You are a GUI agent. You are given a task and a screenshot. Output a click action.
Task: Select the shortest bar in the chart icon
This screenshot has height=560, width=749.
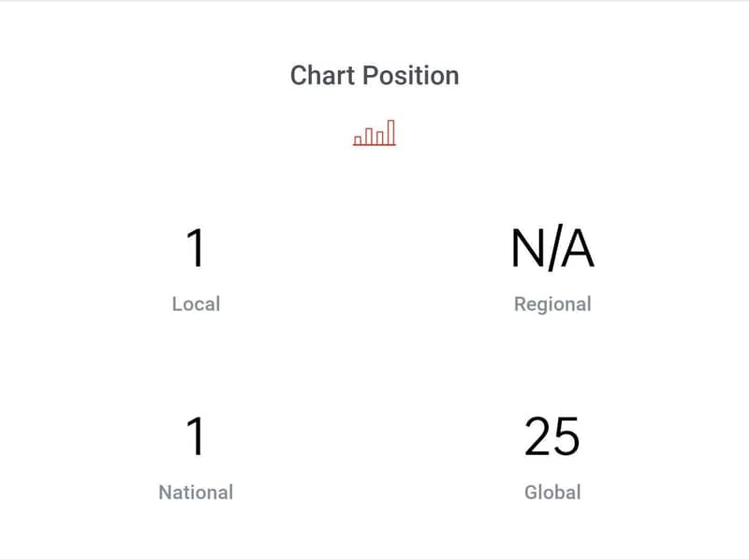pos(358,140)
